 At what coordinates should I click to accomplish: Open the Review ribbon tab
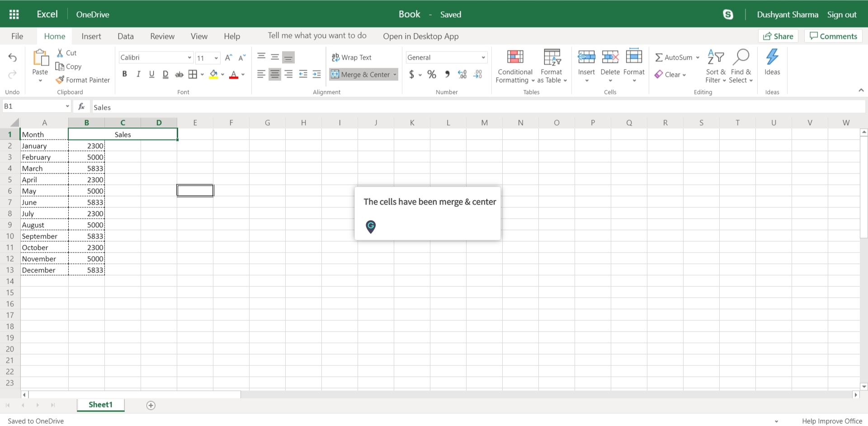click(162, 36)
